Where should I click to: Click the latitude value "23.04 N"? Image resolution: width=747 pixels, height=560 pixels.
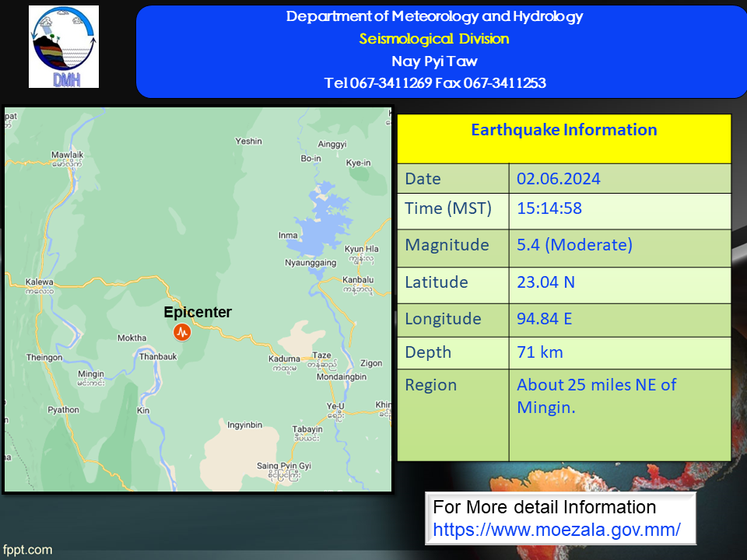point(546,282)
